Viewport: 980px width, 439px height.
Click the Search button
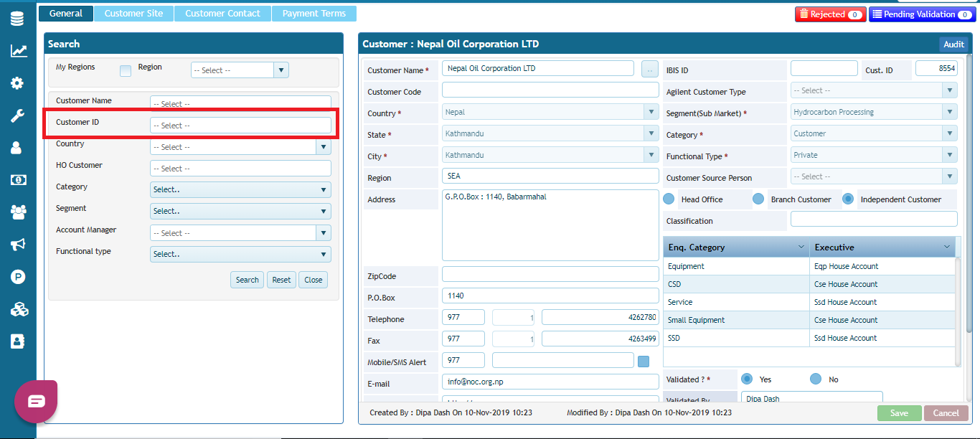[248, 280]
